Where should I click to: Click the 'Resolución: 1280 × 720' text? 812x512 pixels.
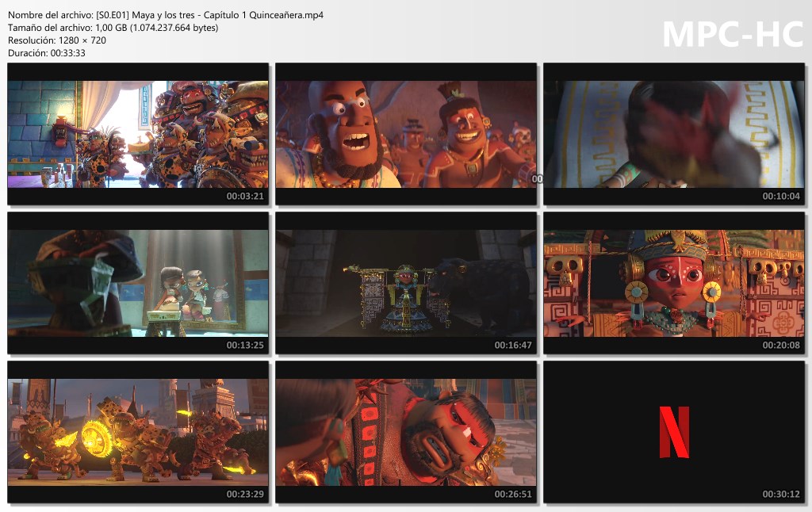pos(57,40)
